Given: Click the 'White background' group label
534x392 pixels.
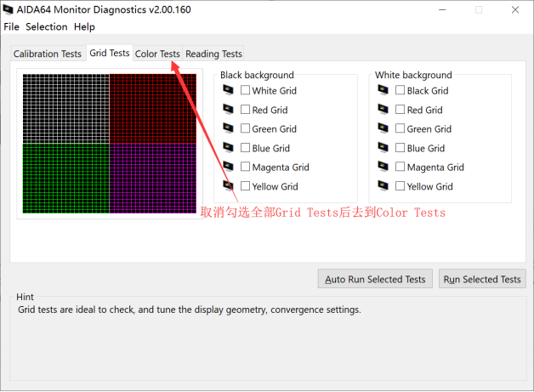Looking at the screenshot, I should pos(413,75).
